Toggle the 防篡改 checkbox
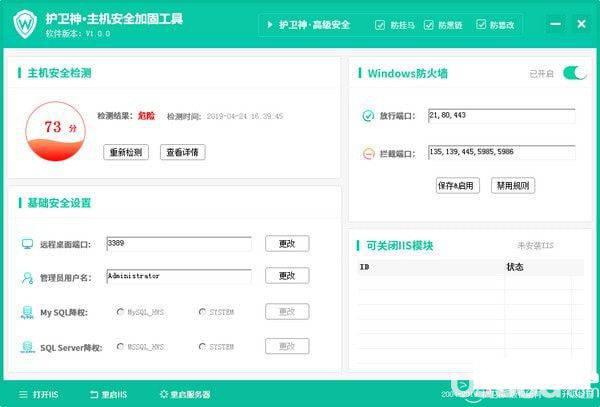The width and height of the screenshot is (600, 407). pos(481,25)
